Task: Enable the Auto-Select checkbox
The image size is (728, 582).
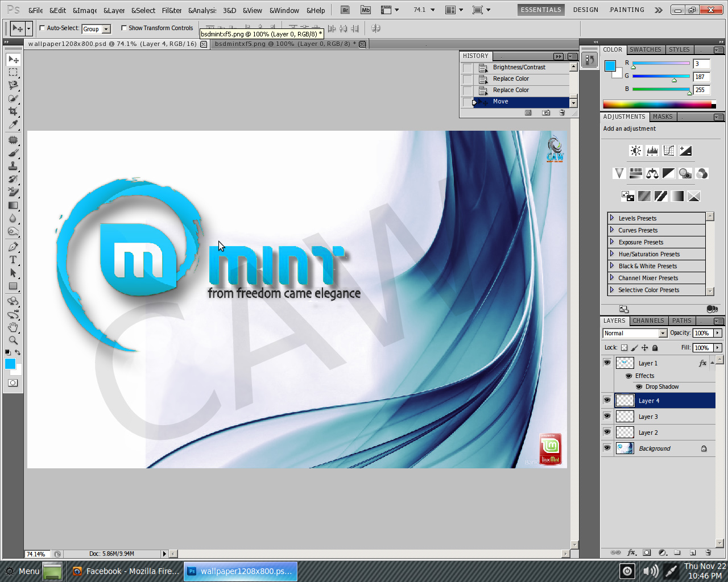Action: (x=42, y=28)
